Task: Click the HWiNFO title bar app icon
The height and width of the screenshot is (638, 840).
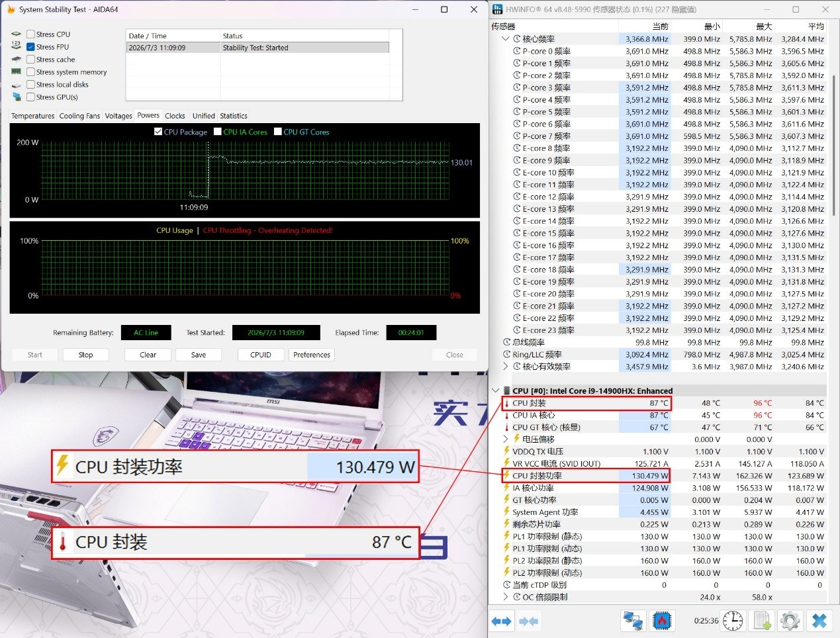Action: coord(498,9)
